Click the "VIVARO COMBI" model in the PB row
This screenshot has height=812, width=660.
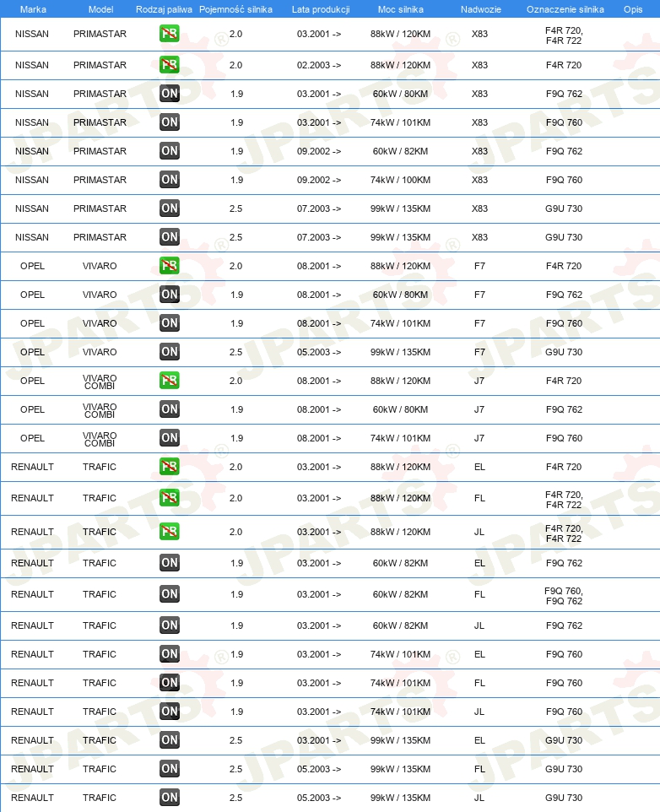(x=100, y=382)
